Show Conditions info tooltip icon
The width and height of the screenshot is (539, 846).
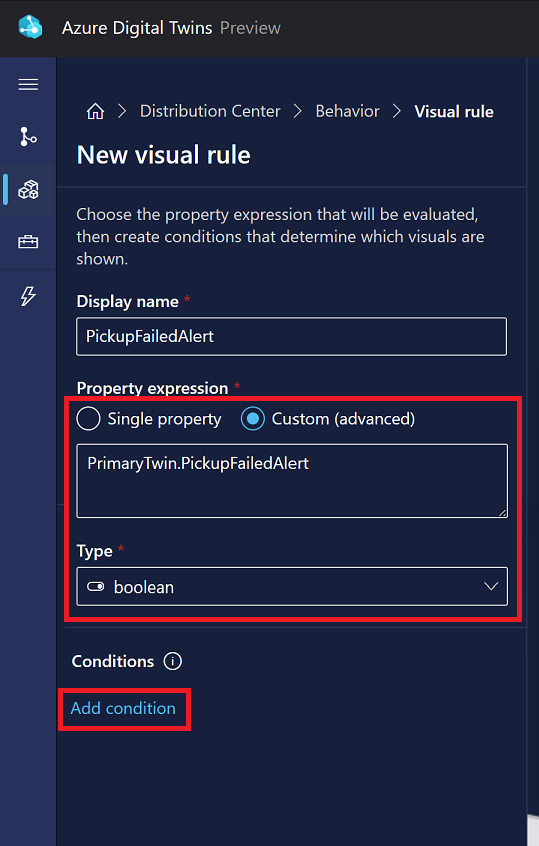173,661
